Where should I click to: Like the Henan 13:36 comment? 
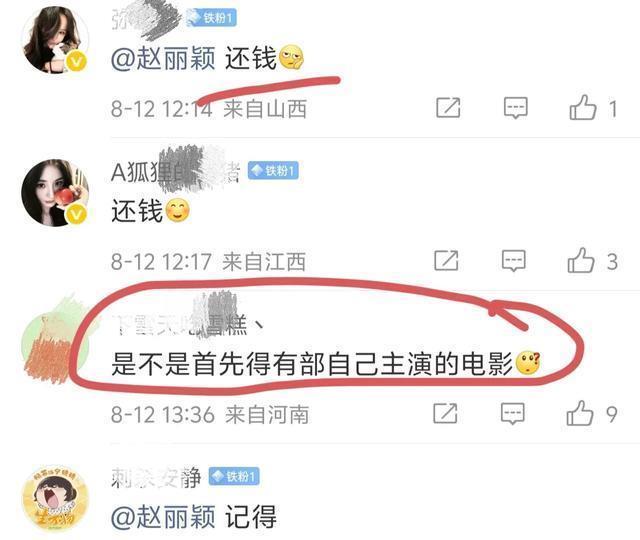point(580,413)
